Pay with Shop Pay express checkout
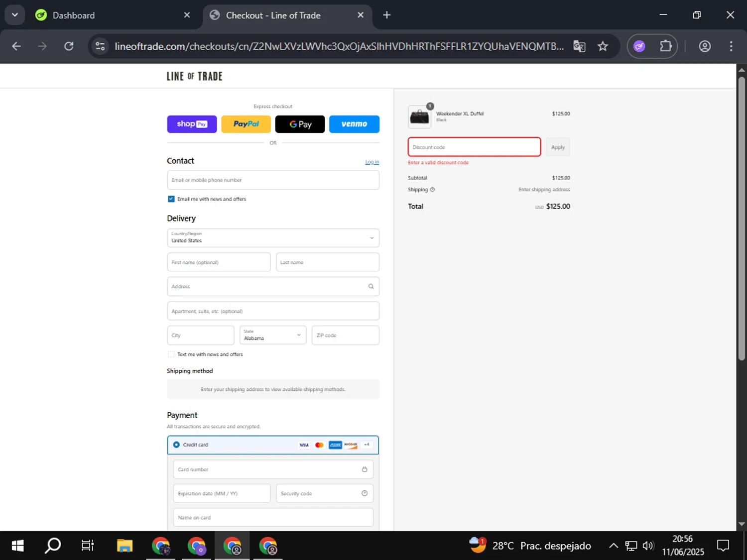This screenshot has width=747, height=560. point(192,124)
